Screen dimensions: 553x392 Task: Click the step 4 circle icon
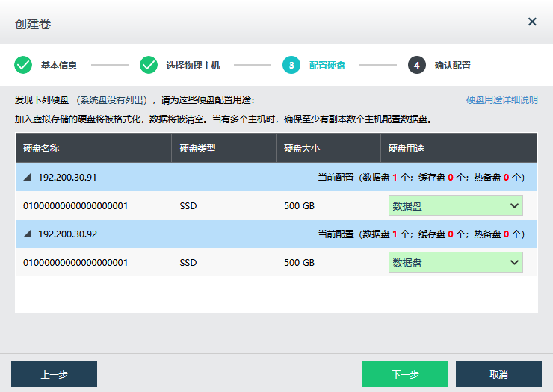click(x=416, y=65)
